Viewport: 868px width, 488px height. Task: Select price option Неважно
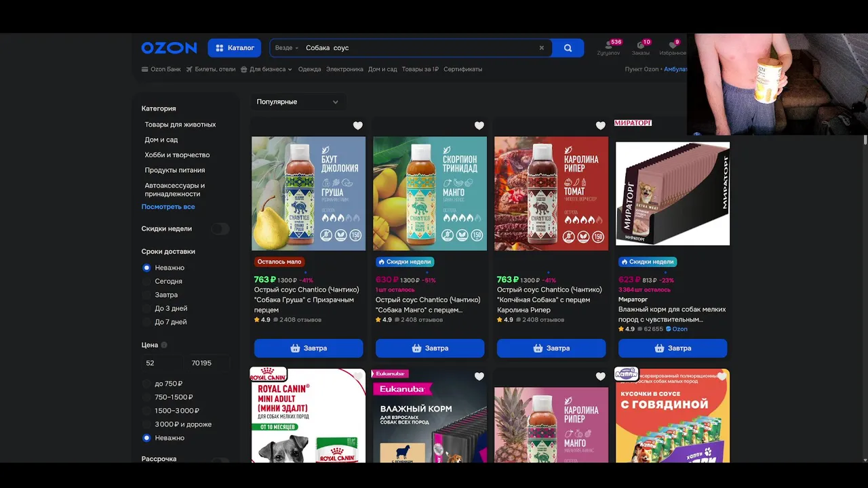163,438
